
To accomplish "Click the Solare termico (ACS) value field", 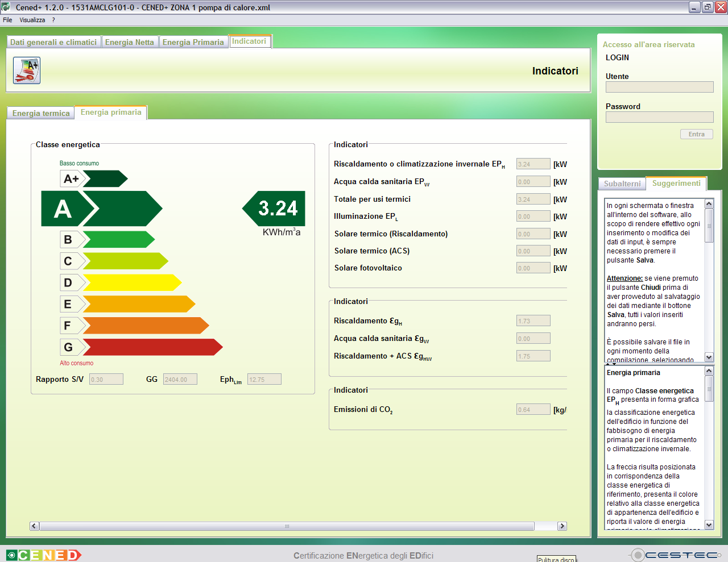I will (x=533, y=251).
